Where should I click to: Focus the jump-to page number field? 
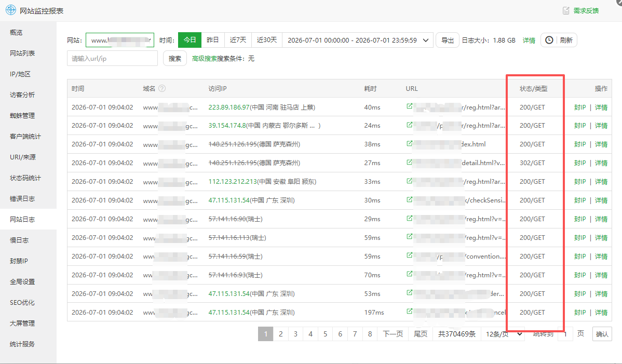tap(565, 334)
